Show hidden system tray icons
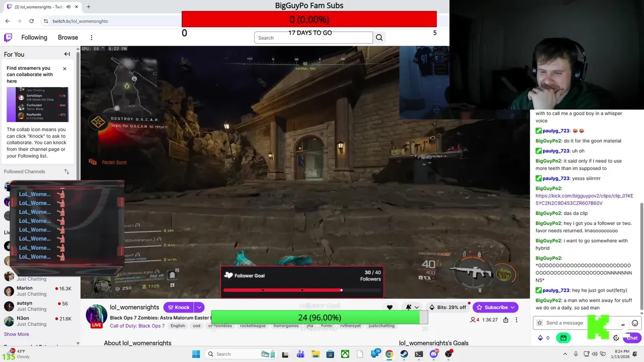The height and width of the screenshot is (362, 644). click(565, 354)
